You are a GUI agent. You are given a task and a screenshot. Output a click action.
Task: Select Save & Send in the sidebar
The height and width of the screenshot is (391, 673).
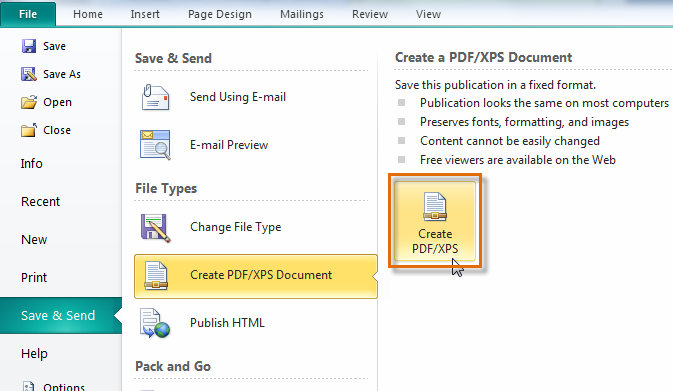pyautogui.click(x=61, y=315)
